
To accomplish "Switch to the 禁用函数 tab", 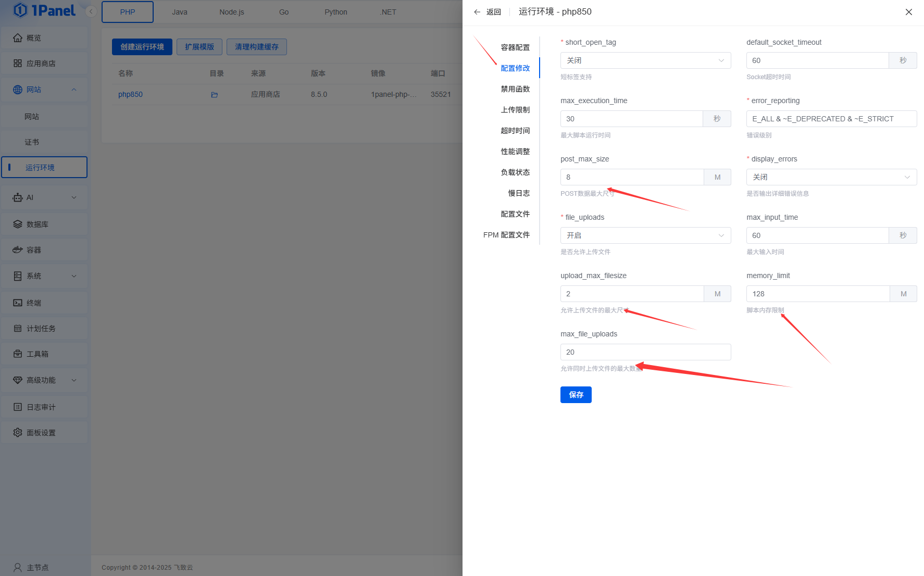I will [515, 89].
